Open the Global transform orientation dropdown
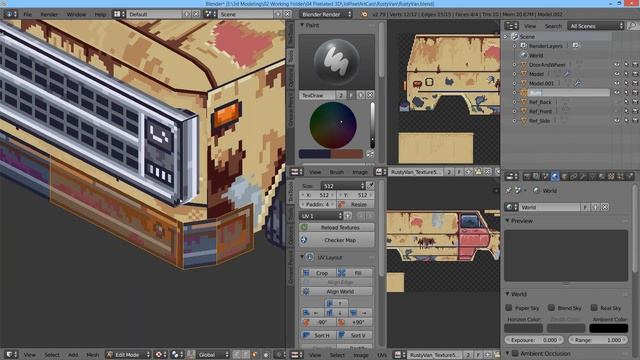This screenshot has width=640, height=360. click(x=213, y=355)
